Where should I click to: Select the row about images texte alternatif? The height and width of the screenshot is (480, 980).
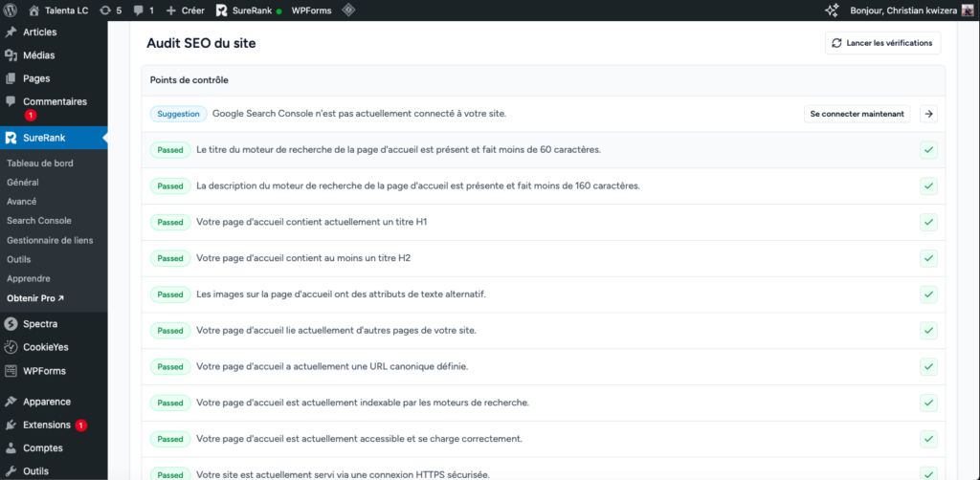coord(544,294)
